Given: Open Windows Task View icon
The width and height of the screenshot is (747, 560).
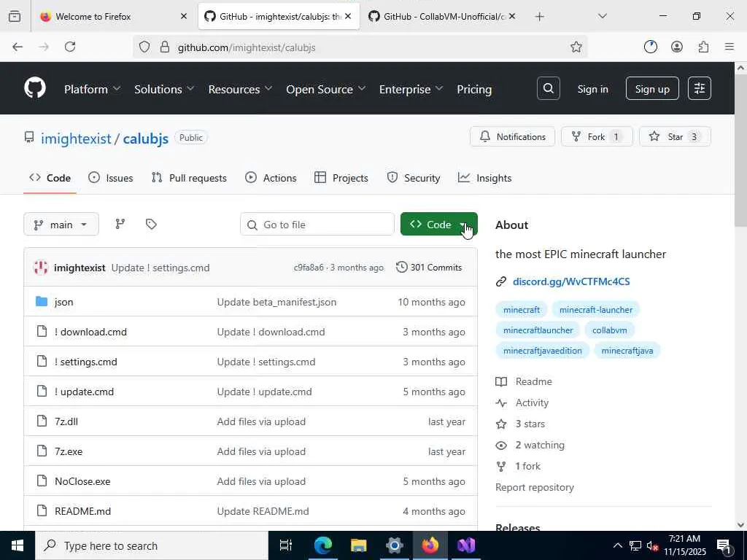Looking at the screenshot, I should [x=286, y=545].
